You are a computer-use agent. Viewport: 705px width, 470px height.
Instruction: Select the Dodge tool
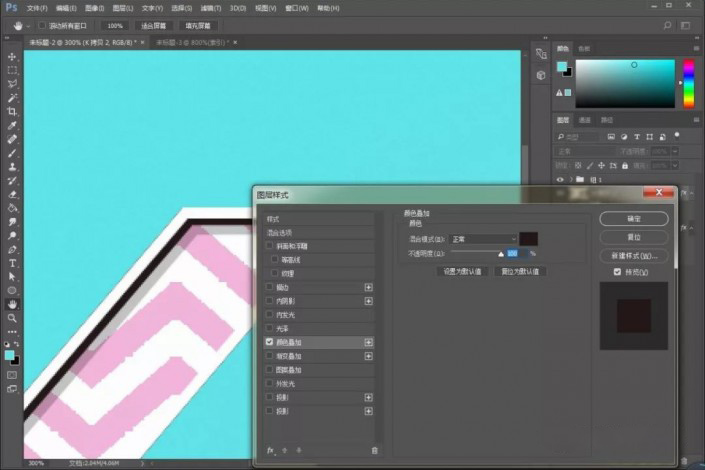pos(12,236)
